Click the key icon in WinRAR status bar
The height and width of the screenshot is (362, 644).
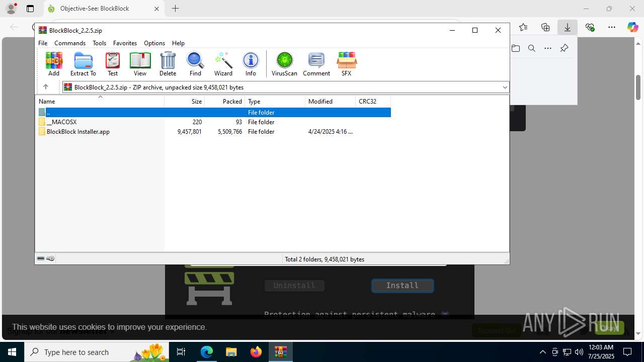point(50,258)
